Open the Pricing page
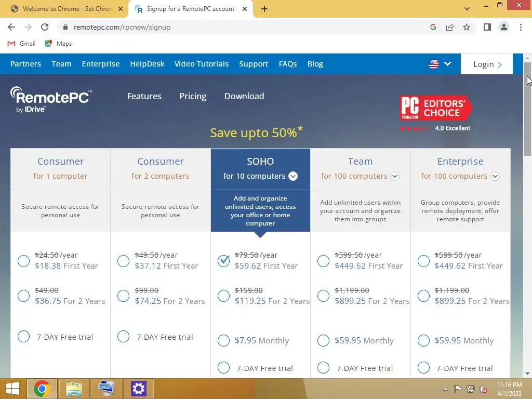This screenshot has height=399, width=532. [x=193, y=96]
